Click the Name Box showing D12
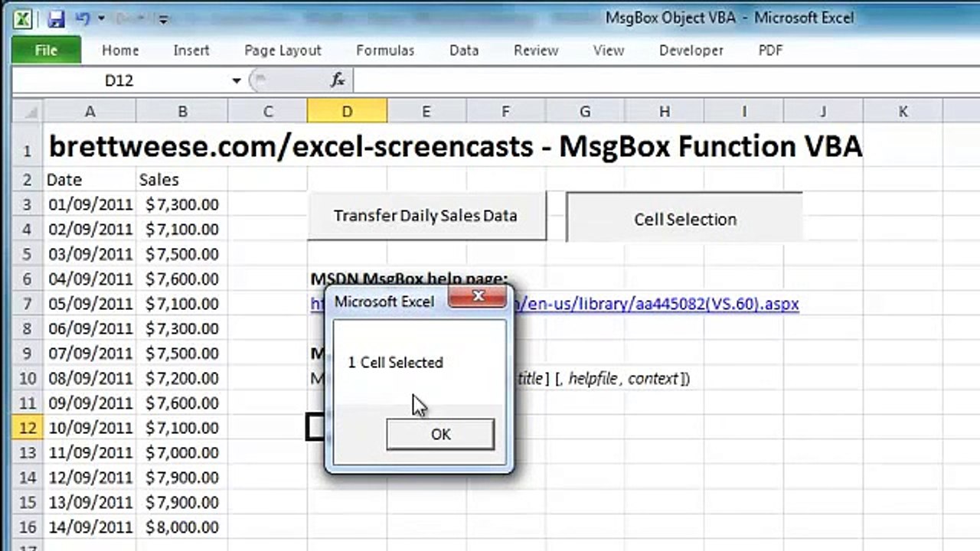The width and height of the screenshot is (980, 551). coord(120,80)
